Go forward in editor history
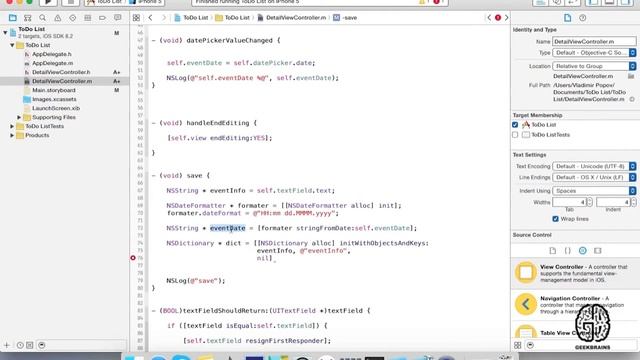 (164, 18)
